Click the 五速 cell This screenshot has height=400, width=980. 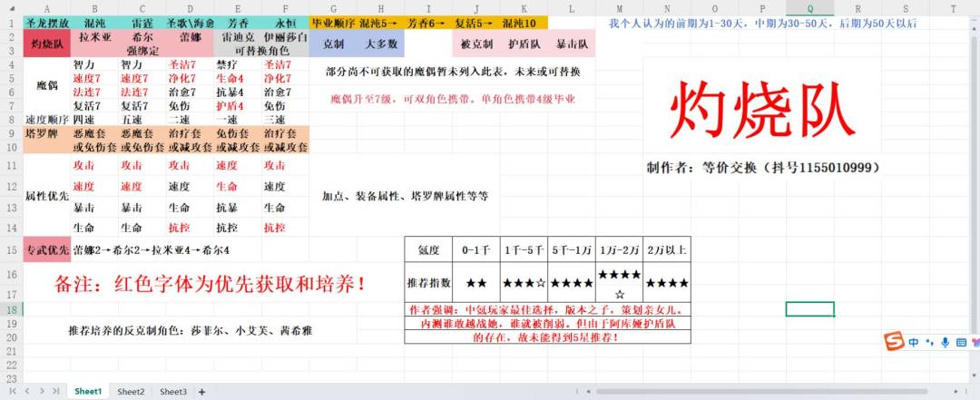142,120
